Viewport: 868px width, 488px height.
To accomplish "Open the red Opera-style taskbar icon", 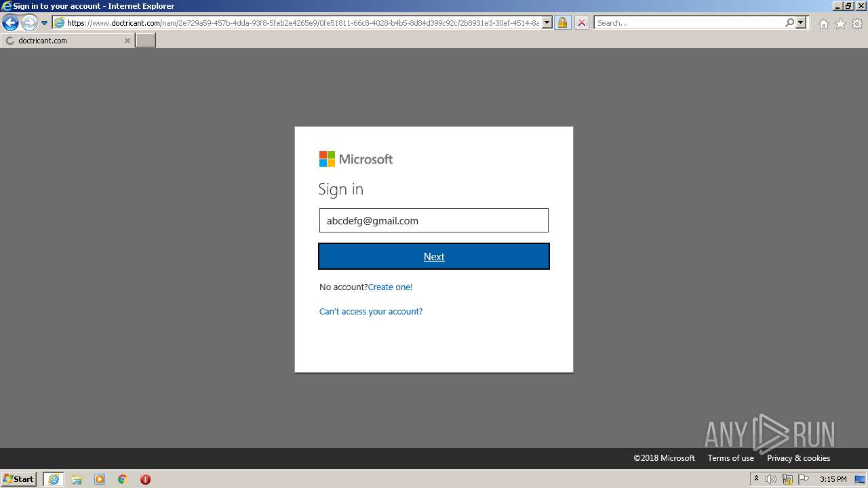I will [x=145, y=479].
